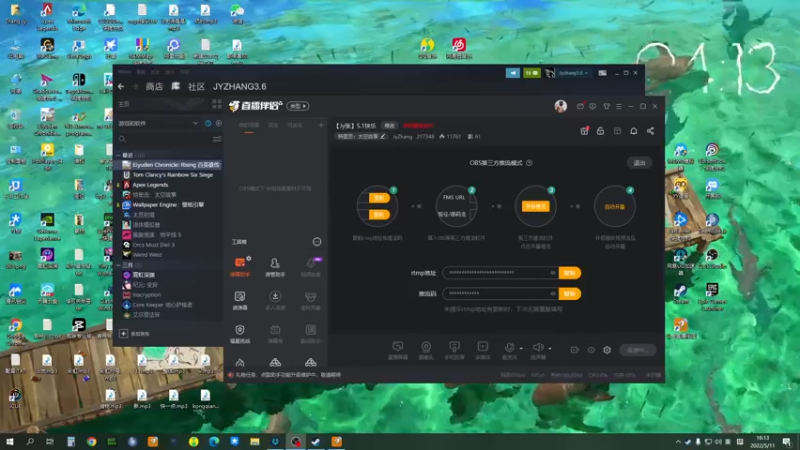Click the share icon in stream header

pos(651,131)
